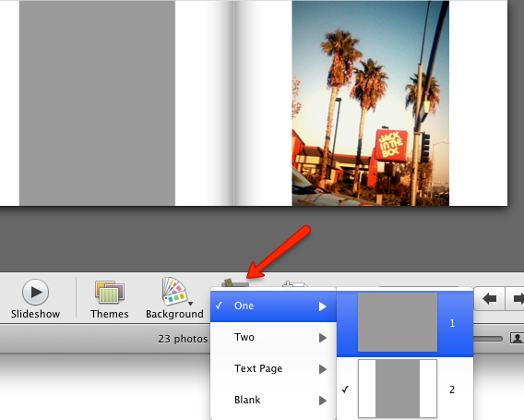The image size is (524, 420).
Task: Click the zoom slider track
Action: [488, 339]
